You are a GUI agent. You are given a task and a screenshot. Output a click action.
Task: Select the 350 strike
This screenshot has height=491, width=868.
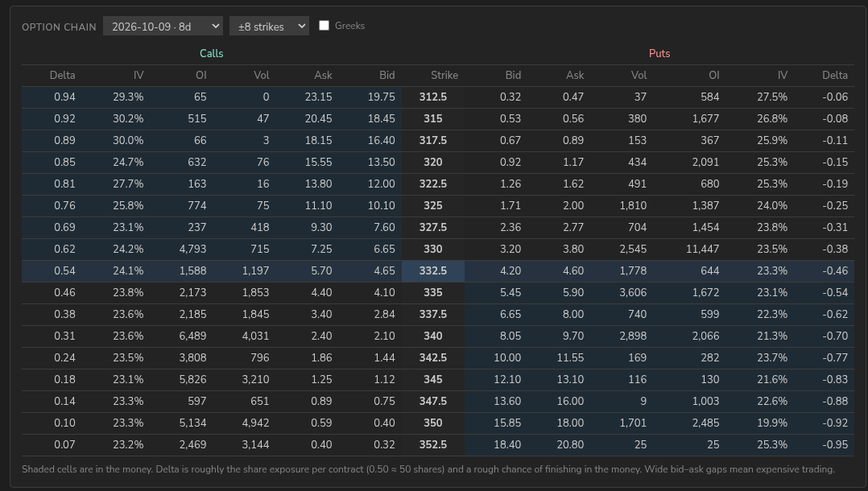point(433,423)
